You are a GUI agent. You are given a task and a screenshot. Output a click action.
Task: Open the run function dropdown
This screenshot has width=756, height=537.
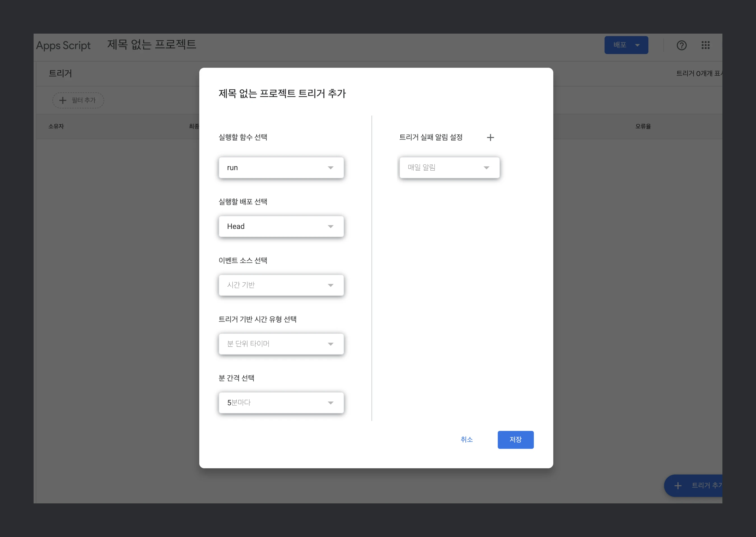[x=281, y=168]
